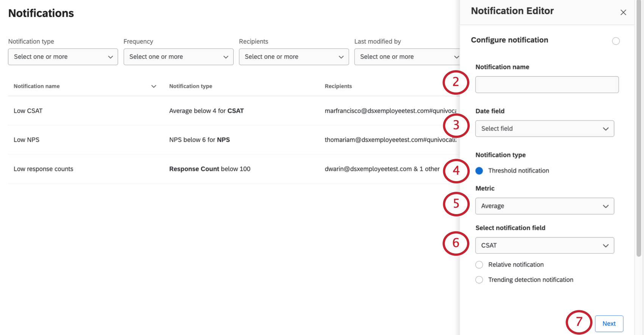Viewport: 644px width, 335px height.
Task: Expand the Metric dropdown showing Average
Action: click(x=544, y=206)
